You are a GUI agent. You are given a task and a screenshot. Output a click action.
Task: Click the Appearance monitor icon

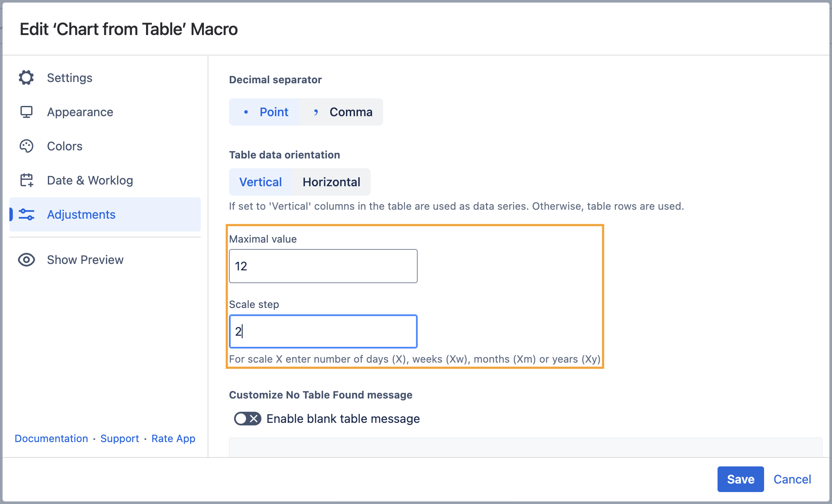pos(26,112)
